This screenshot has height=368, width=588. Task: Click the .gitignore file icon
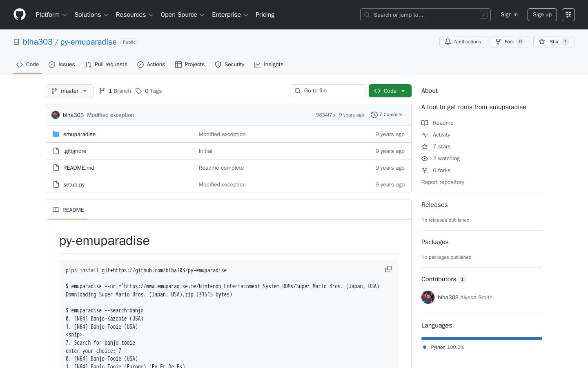[x=56, y=151]
